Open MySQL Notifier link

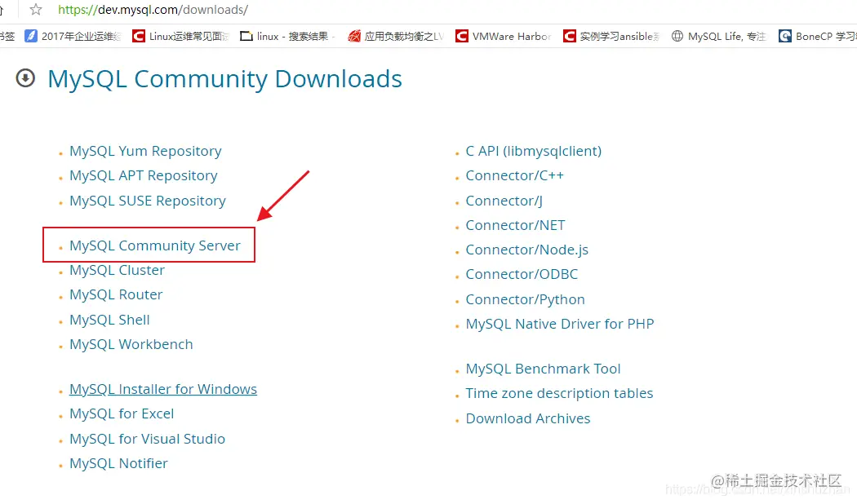118,463
